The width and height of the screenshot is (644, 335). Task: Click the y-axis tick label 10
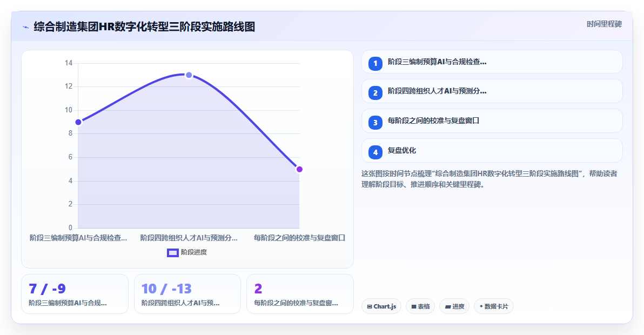[x=68, y=110]
